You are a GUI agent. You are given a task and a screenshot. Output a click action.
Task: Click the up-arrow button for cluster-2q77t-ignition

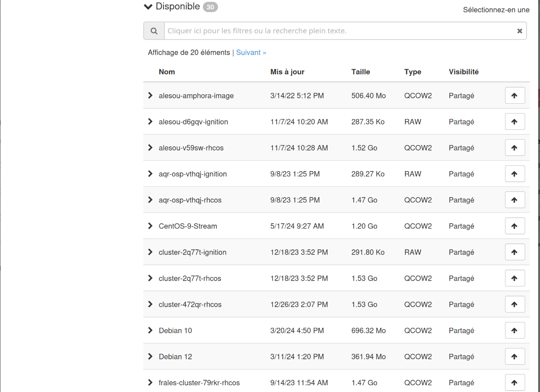coord(514,252)
